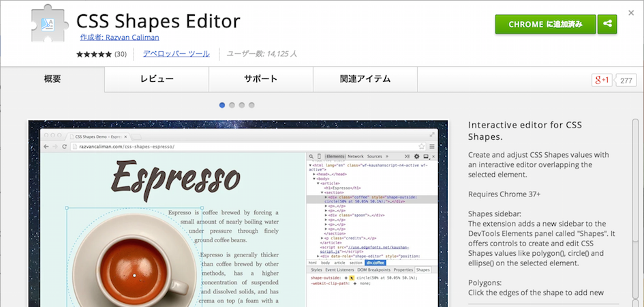The width and height of the screenshot is (644, 307).
Task: Open the デベロッパー ツール category link
Action: (177, 54)
